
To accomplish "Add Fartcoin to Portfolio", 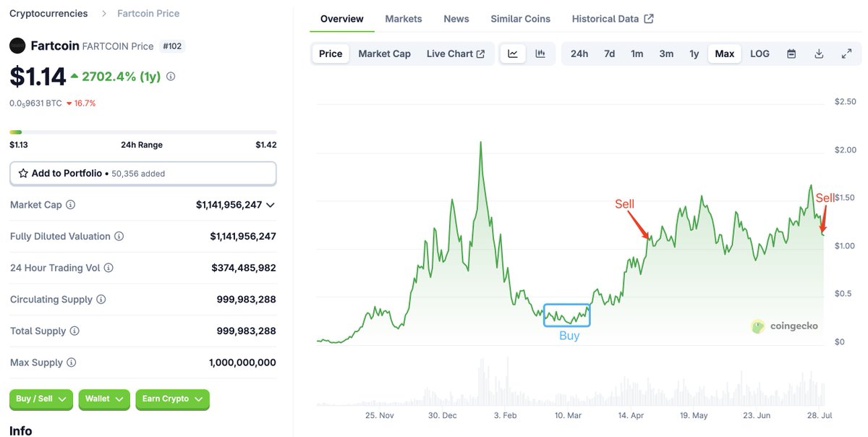I will [x=142, y=174].
